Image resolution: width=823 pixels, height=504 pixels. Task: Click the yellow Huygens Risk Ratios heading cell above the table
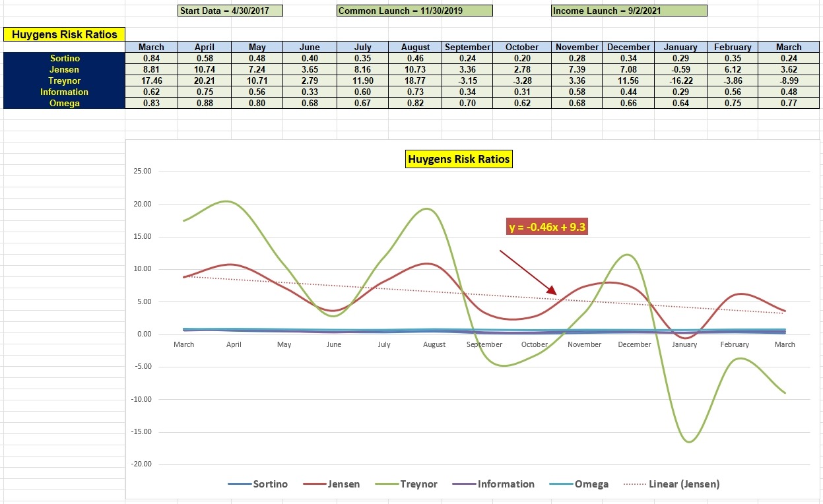64,34
